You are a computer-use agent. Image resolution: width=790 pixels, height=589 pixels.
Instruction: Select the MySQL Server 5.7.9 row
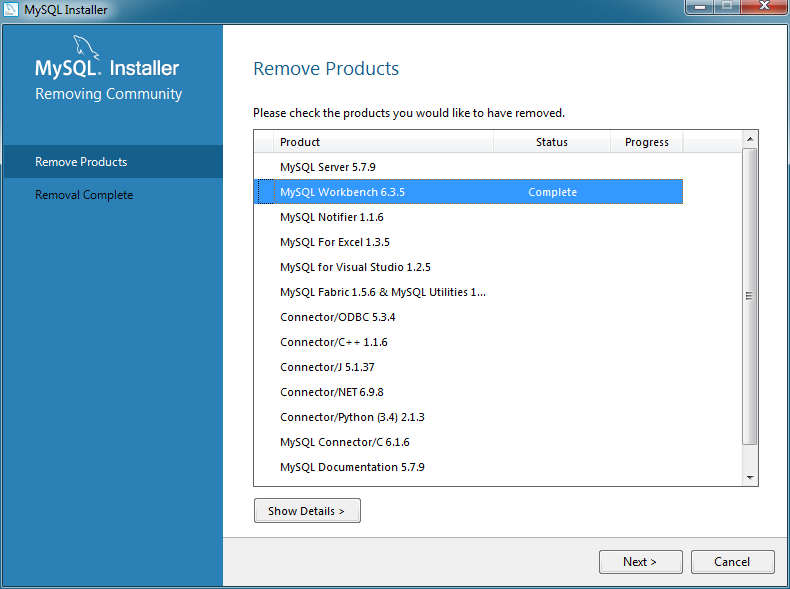click(x=469, y=167)
